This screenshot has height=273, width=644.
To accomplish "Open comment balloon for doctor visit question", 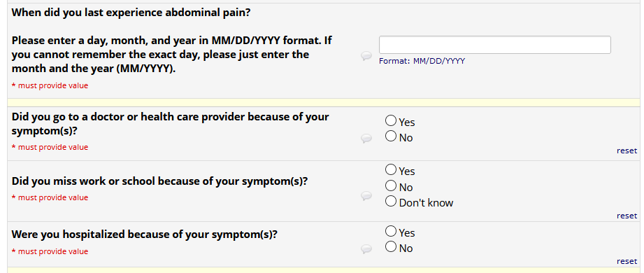I will 366,139.
